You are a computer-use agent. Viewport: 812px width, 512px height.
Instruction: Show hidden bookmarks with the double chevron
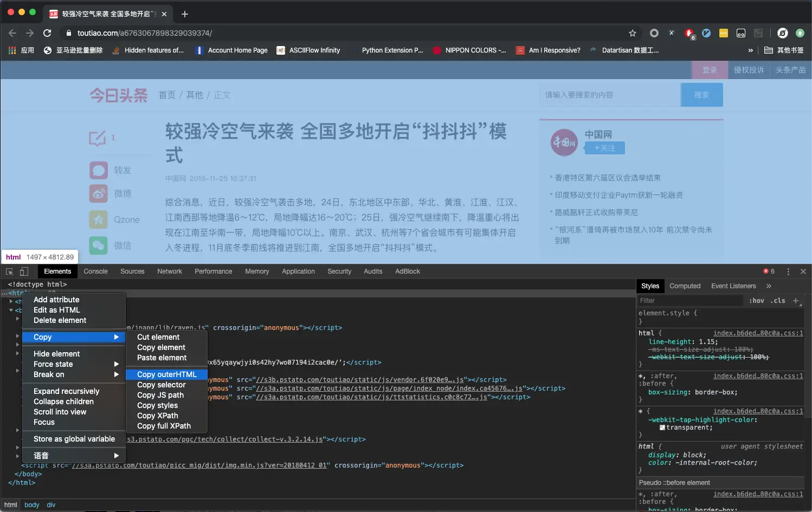(x=751, y=50)
